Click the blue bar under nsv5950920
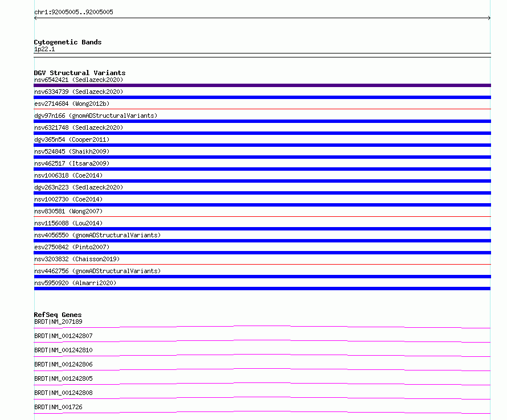This screenshot has width=507, height=420. point(262,289)
